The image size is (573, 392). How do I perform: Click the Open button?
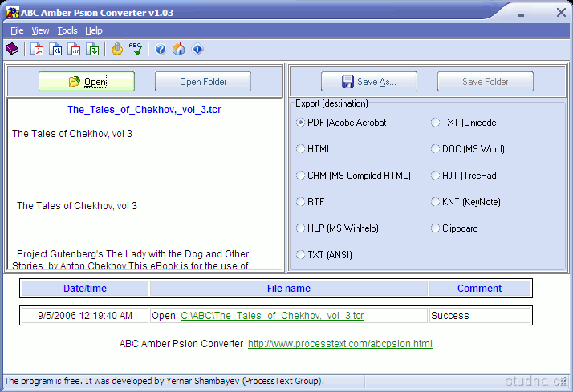point(87,82)
